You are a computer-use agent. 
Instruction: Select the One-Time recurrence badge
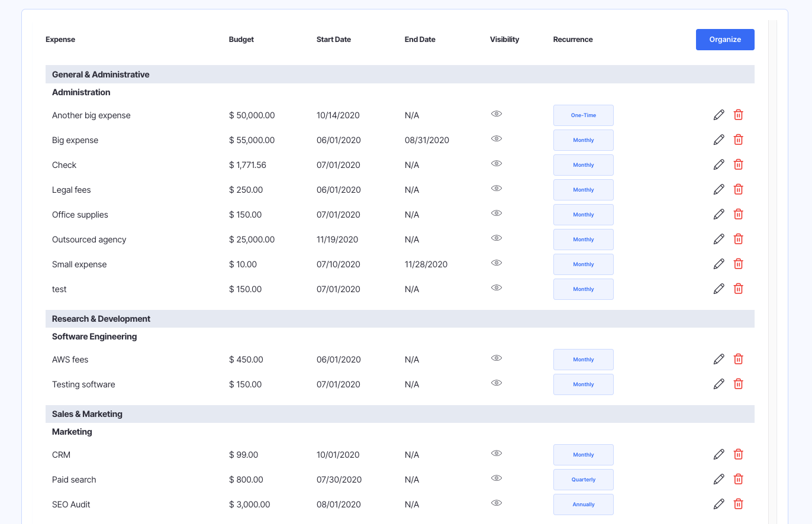click(x=583, y=115)
